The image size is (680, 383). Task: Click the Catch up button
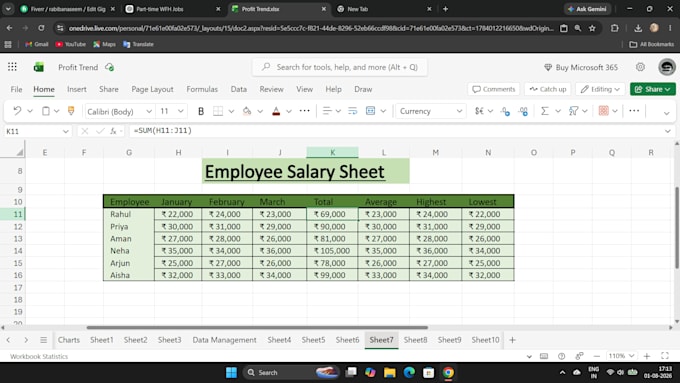pos(548,89)
